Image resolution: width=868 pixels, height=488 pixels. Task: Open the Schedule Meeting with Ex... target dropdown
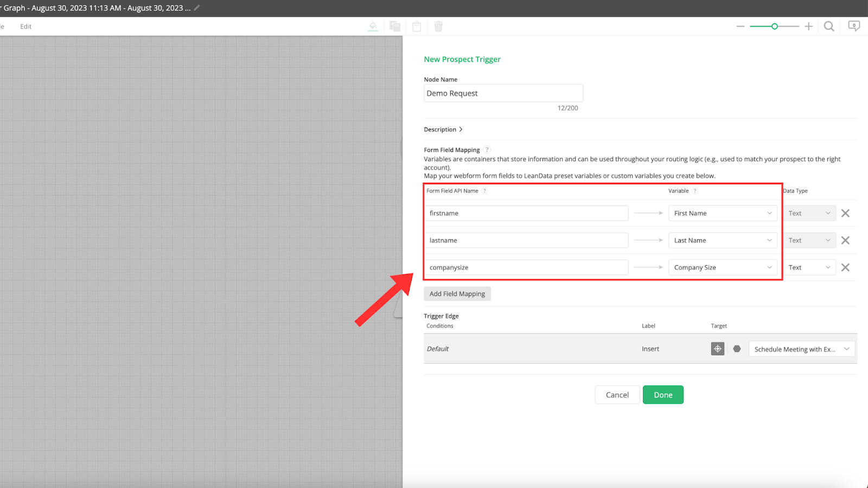[801, 349]
